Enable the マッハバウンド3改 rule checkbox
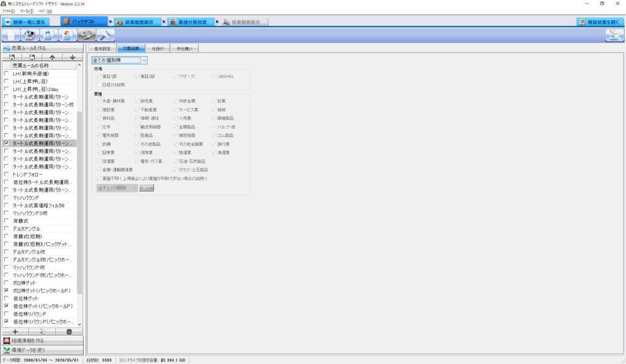The width and height of the screenshot is (626, 364). 6,213
